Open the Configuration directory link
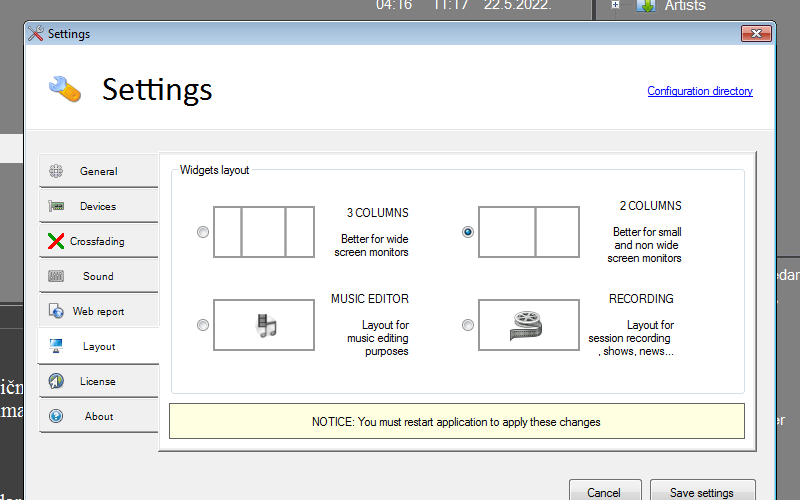Screen dimensions: 800x500 tap(700, 91)
